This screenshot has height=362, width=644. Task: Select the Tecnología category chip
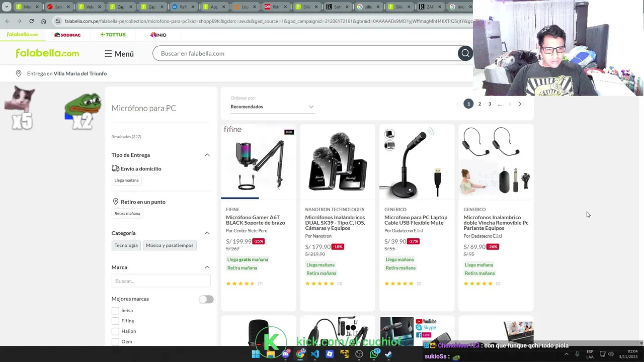(x=126, y=245)
